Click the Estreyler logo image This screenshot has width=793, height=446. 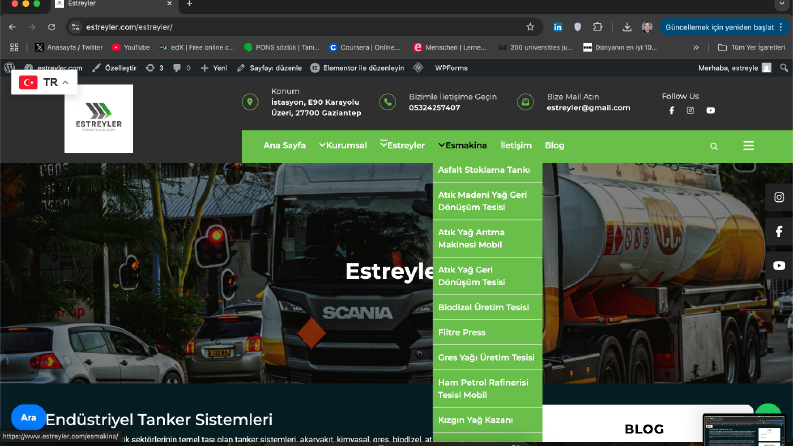click(99, 118)
